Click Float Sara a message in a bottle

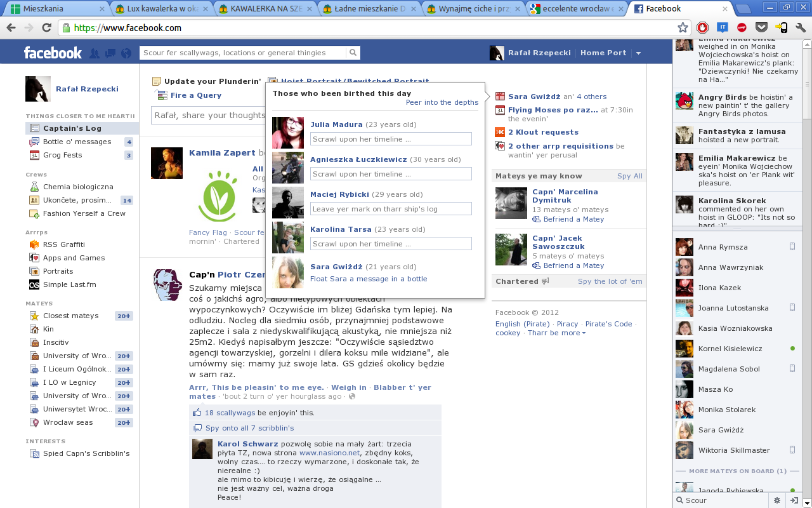tap(369, 279)
